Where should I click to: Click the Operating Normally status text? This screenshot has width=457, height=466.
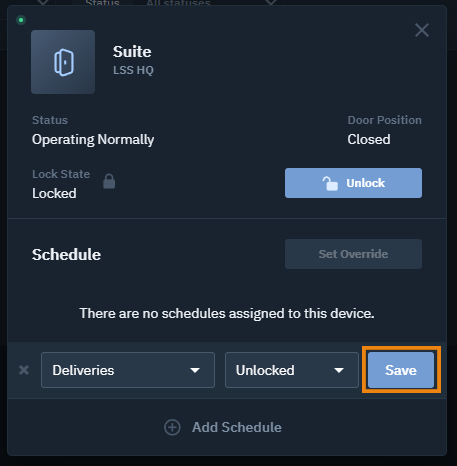pyautogui.click(x=93, y=140)
